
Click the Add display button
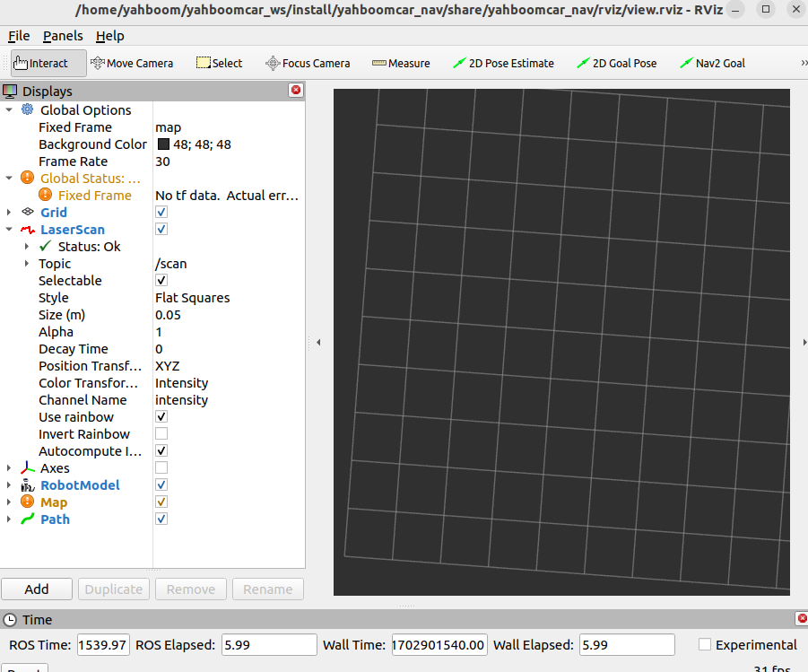(x=37, y=589)
